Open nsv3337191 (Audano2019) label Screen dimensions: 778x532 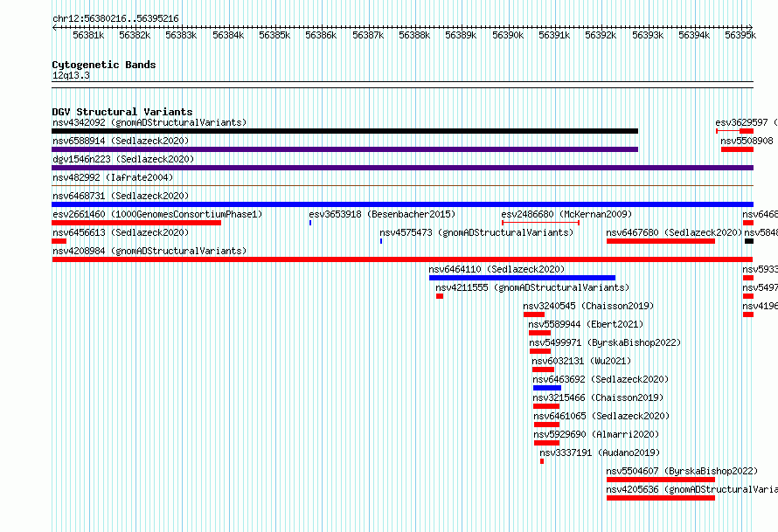pyautogui.click(x=600, y=453)
